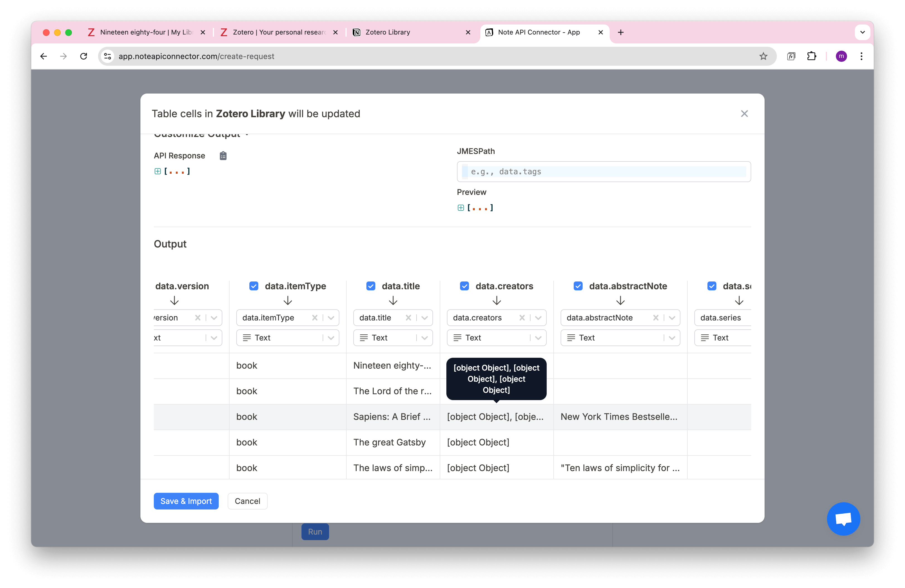The height and width of the screenshot is (588, 905).
Task: Click 'The Lord of the r...' cell
Action: coord(393,391)
